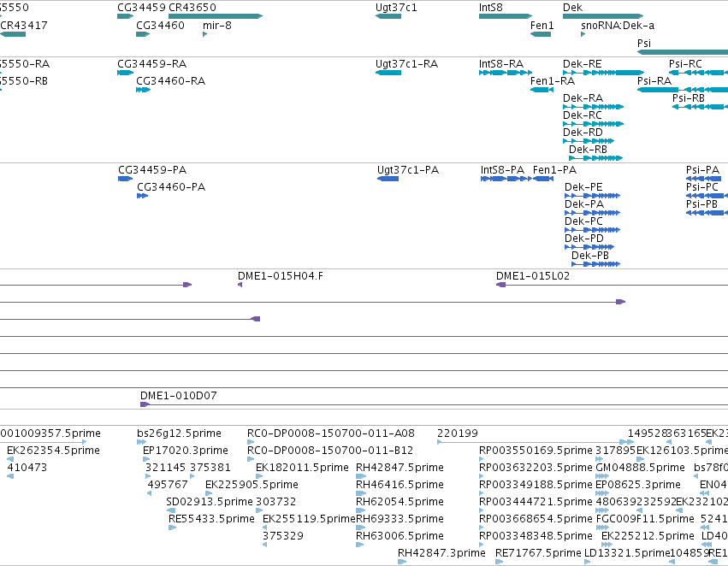The image size is (728, 566).
Task: Click the Psi gene bar
Action: click(683, 52)
